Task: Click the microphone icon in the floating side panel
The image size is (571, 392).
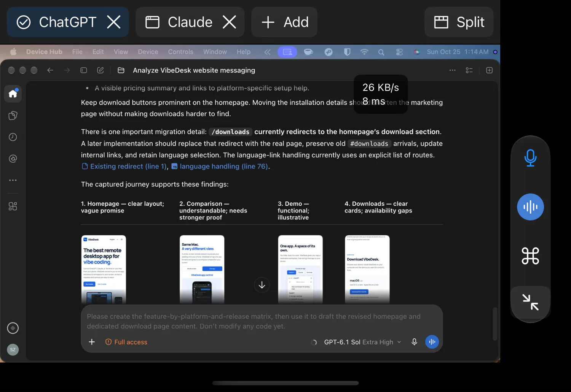Action: 530,157
